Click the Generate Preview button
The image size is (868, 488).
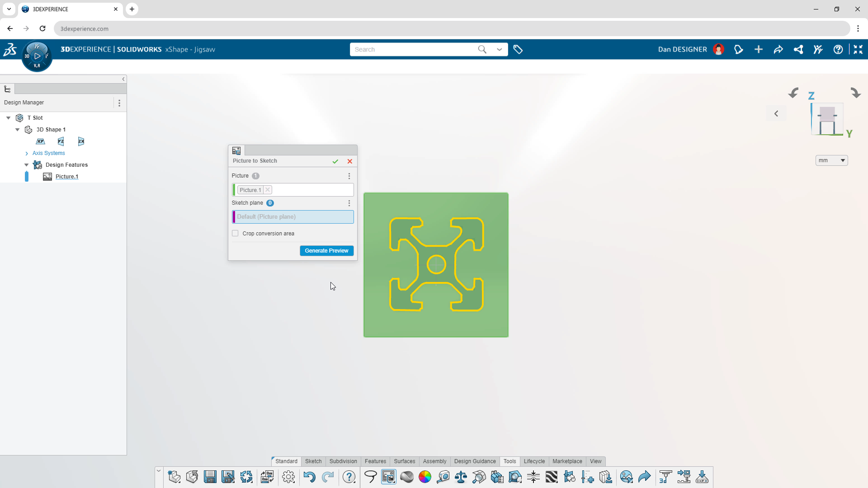(327, 251)
